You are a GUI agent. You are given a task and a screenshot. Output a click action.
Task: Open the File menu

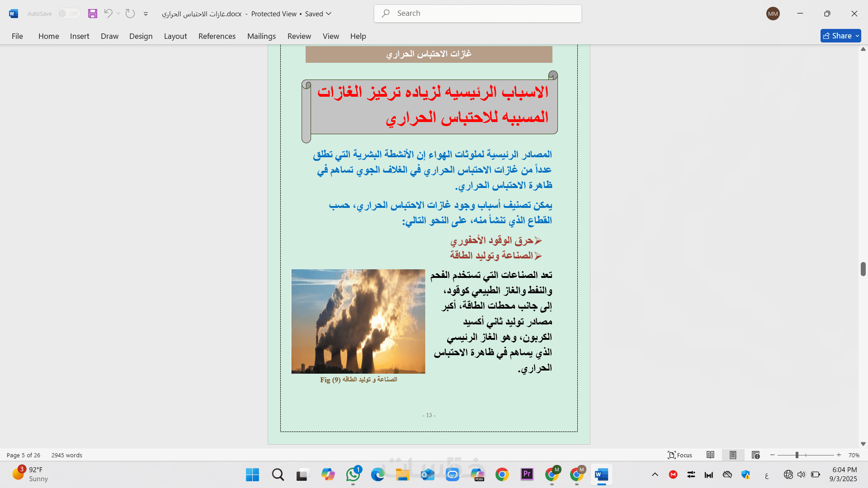(17, 36)
